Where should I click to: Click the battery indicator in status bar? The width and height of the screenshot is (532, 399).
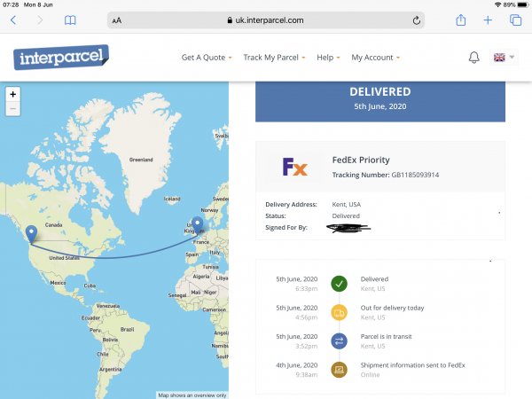point(523,4)
